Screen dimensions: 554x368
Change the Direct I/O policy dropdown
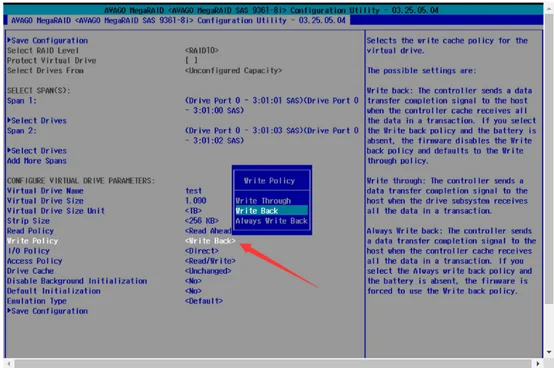202,251
